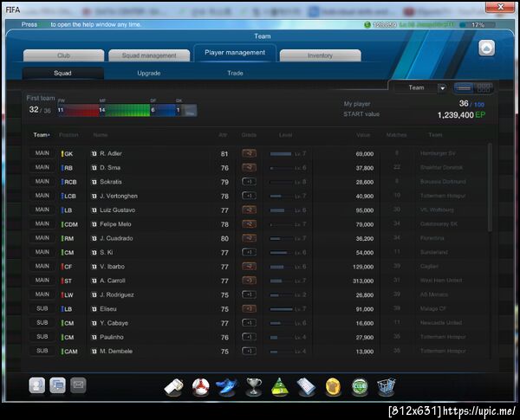Click the blue DF segment of squad bar
The width and height of the screenshot is (520, 420).
pyautogui.click(x=163, y=110)
